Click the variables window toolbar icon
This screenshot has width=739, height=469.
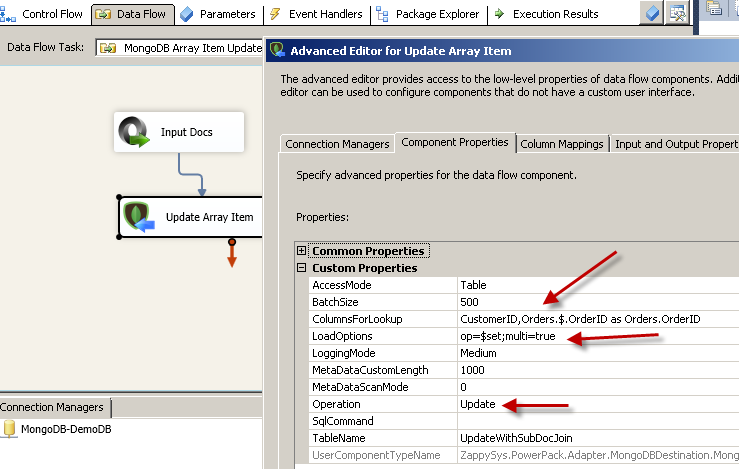[678, 13]
